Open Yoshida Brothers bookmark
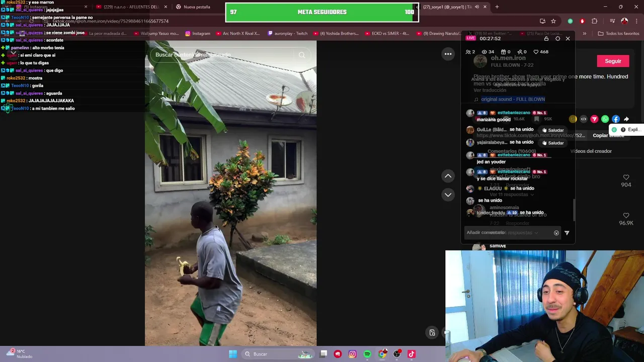 pos(336,34)
